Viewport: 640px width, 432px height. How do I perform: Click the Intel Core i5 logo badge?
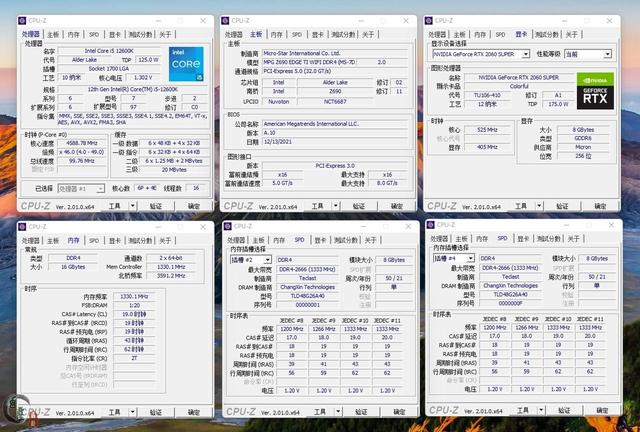pyautogui.click(x=186, y=64)
